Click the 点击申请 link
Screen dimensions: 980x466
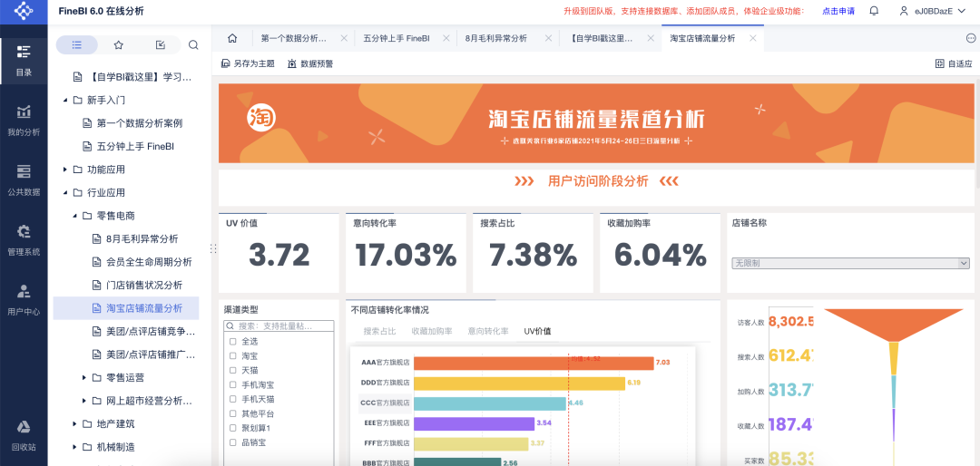pyautogui.click(x=838, y=11)
